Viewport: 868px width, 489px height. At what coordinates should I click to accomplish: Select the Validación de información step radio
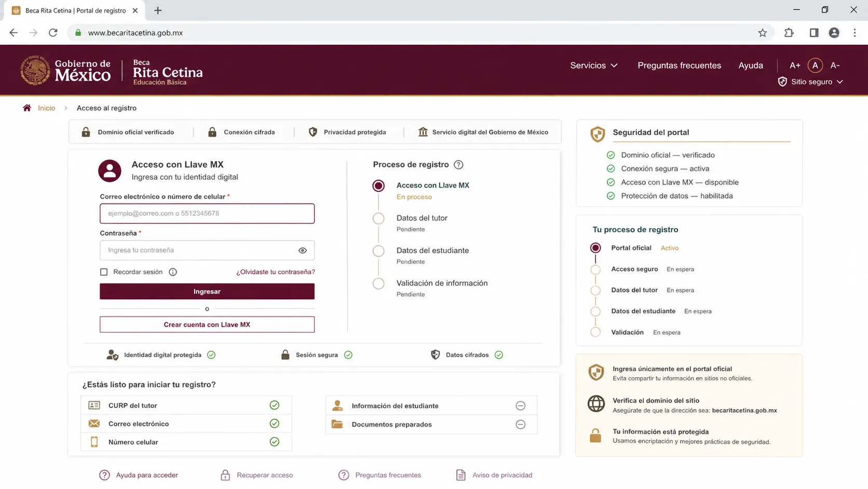click(378, 284)
